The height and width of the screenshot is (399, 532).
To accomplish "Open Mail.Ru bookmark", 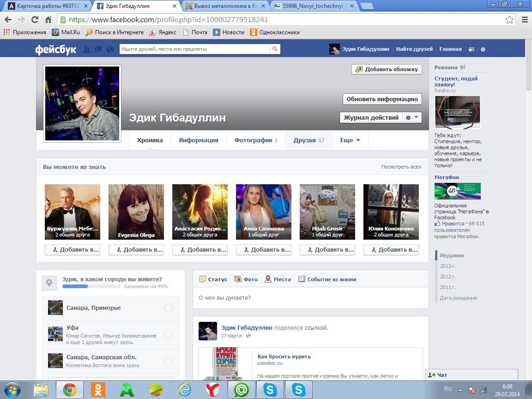I will (x=66, y=32).
